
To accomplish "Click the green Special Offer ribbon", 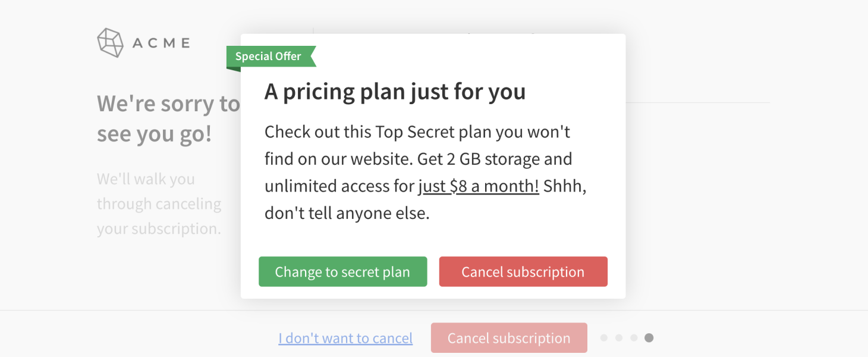I will [271, 57].
